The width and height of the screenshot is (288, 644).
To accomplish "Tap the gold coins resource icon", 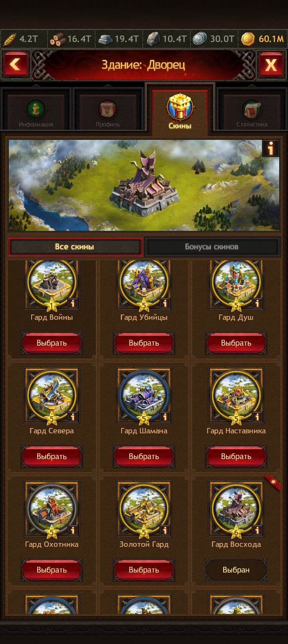I will click(x=248, y=39).
